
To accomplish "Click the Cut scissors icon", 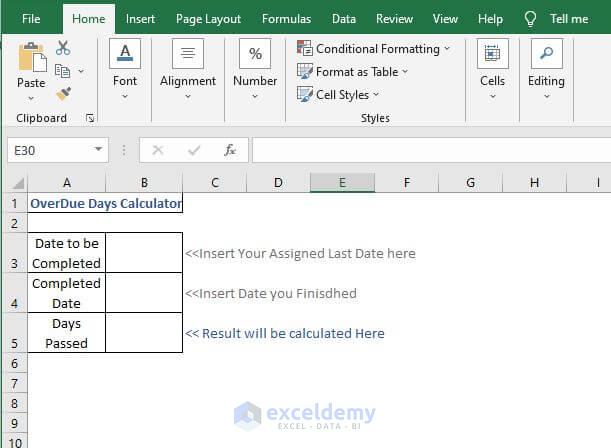I will tap(63, 48).
